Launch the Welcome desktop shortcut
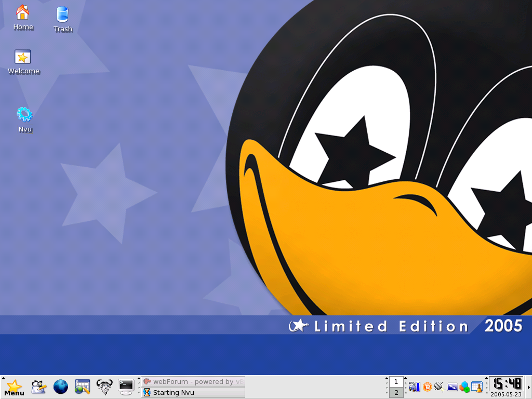The height and width of the screenshot is (399, 532). 23,62
